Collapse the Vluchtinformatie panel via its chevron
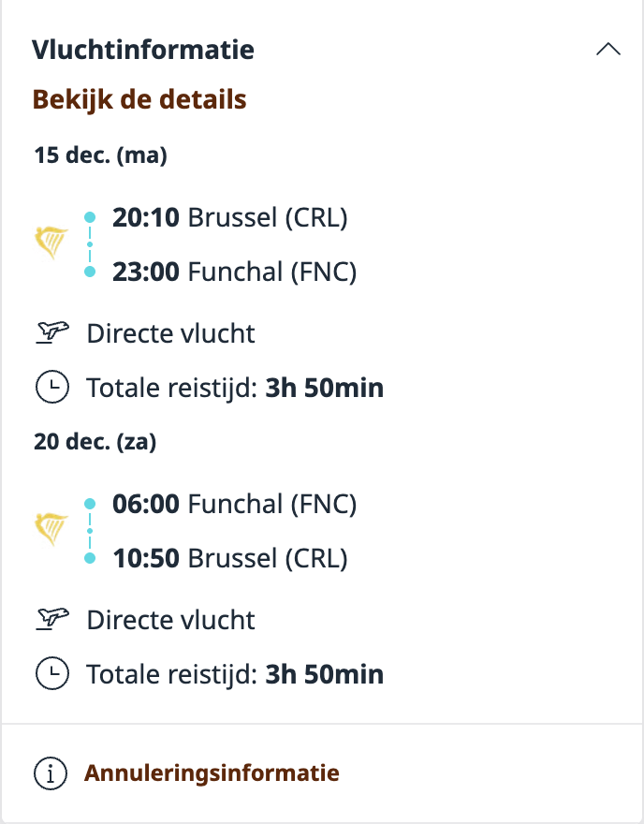This screenshot has width=644, height=824. coord(610,48)
